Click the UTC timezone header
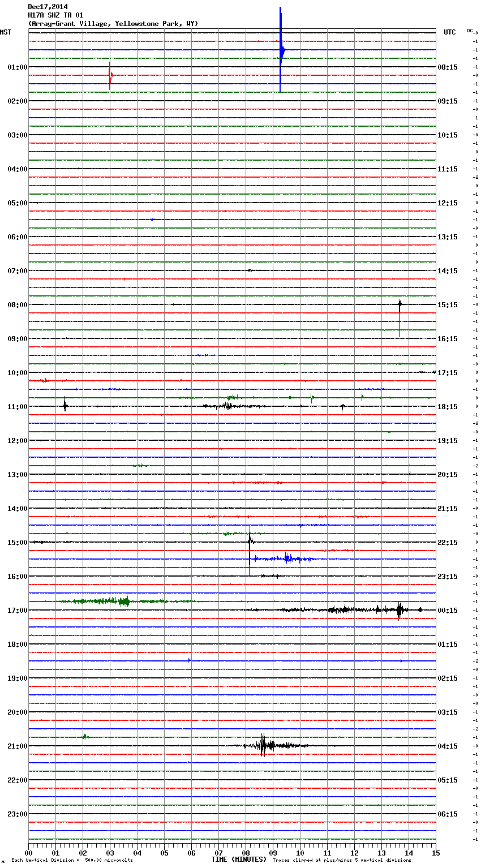 [x=450, y=32]
